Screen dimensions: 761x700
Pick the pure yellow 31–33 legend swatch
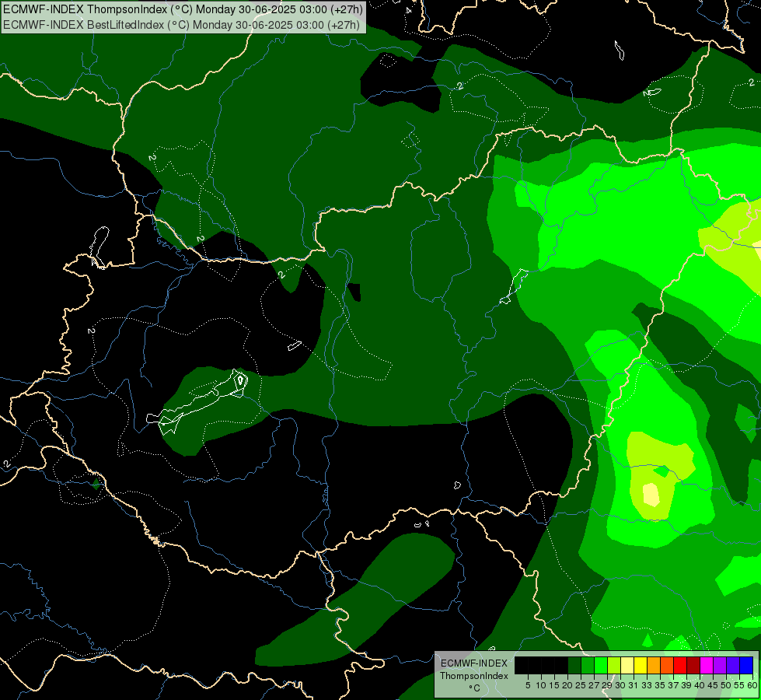(641, 665)
